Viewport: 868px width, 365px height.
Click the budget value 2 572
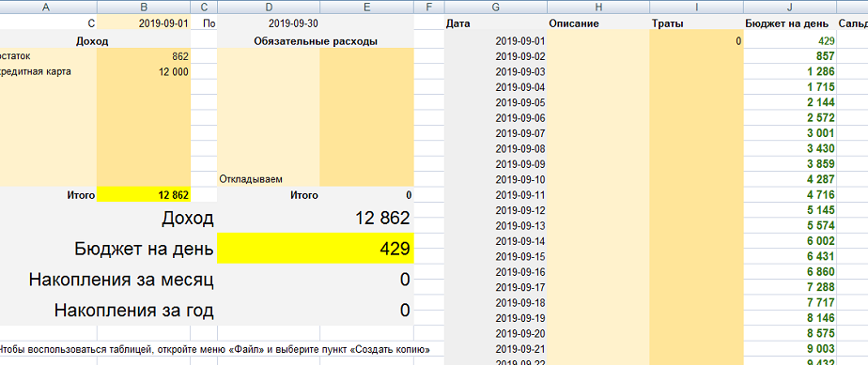[790, 118]
